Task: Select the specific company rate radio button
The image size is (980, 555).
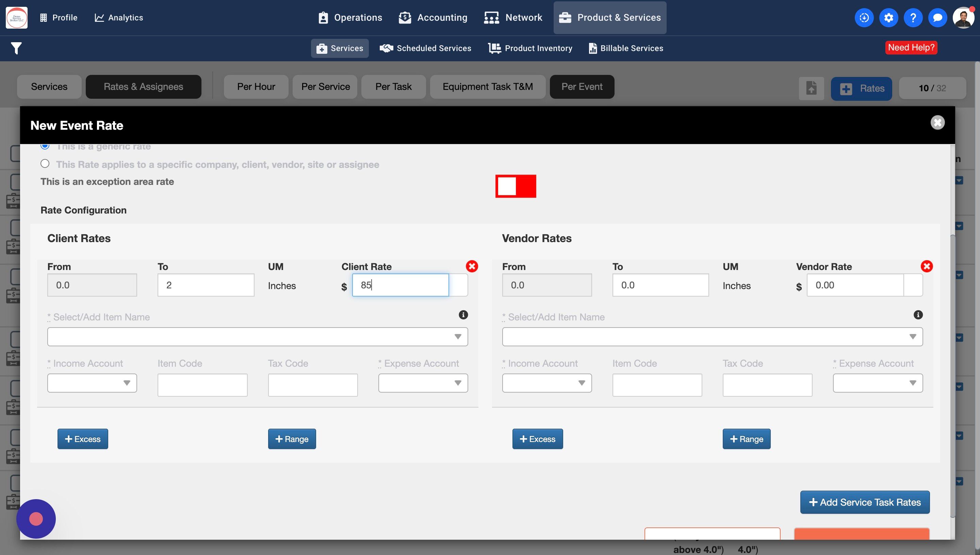Action: (45, 163)
